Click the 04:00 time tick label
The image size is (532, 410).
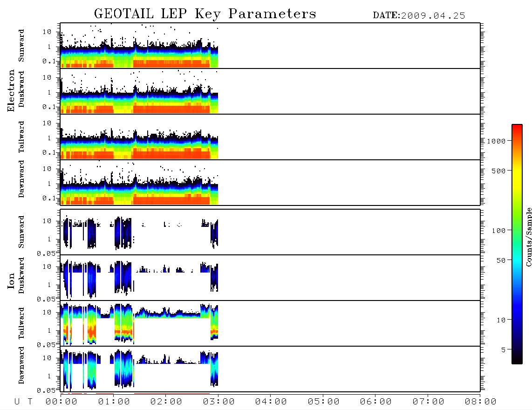tap(271, 402)
